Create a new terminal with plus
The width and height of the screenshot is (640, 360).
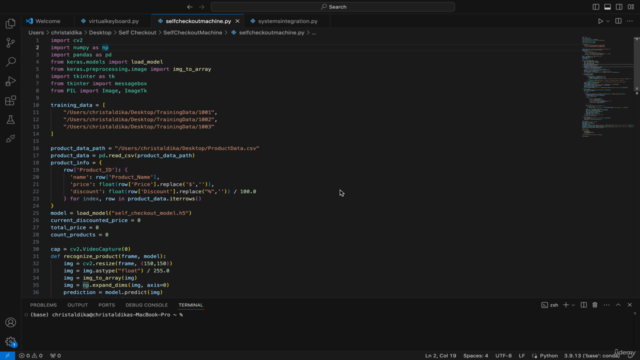click(x=566, y=305)
